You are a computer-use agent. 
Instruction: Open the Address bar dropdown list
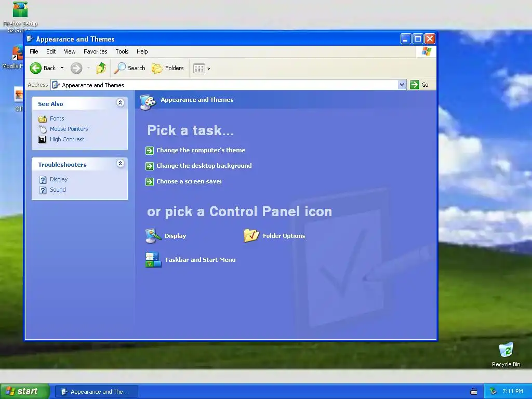(402, 85)
